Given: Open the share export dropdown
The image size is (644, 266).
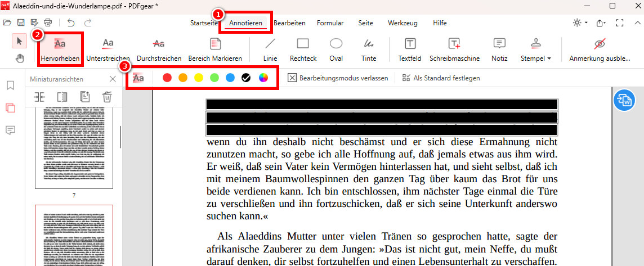Looking at the screenshot, I should point(601,23).
